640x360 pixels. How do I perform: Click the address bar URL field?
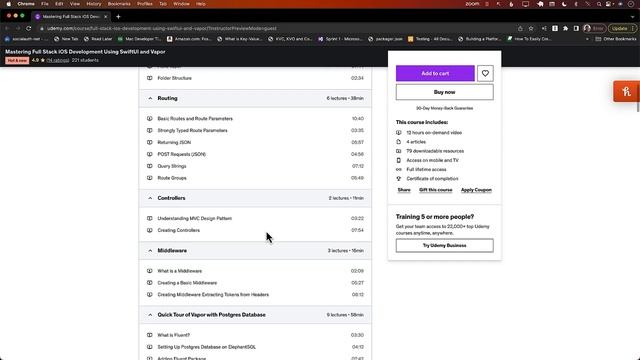pos(278,29)
